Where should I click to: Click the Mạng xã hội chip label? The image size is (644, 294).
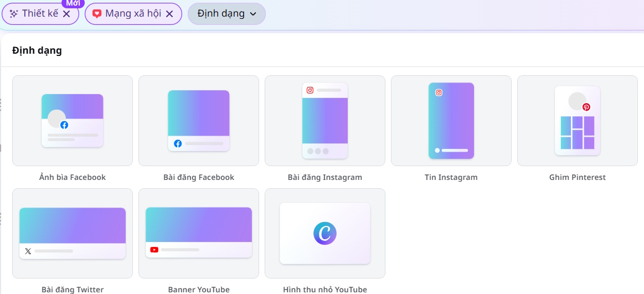click(x=133, y=13)
